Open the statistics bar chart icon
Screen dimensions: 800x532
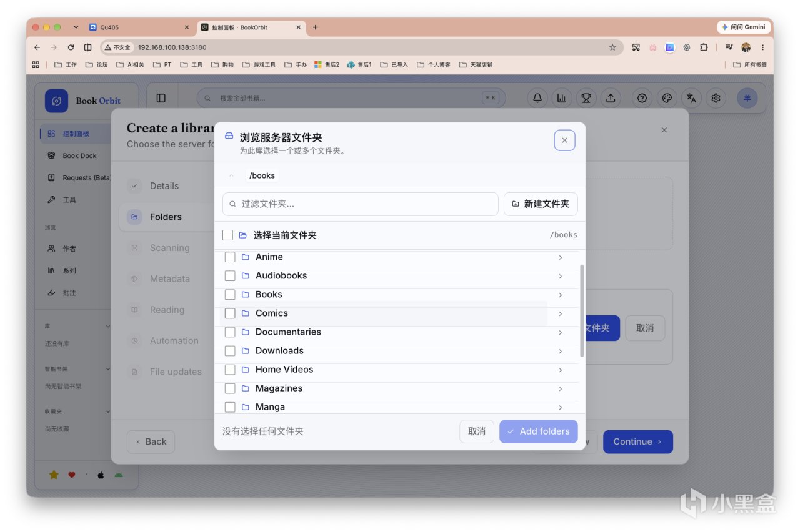pos(561,98)
